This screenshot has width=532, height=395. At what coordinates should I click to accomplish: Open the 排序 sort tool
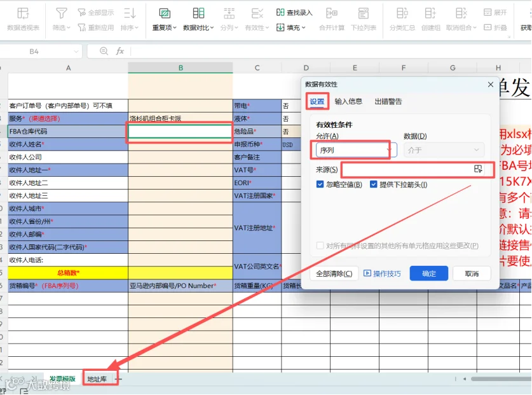coord(130,19)
